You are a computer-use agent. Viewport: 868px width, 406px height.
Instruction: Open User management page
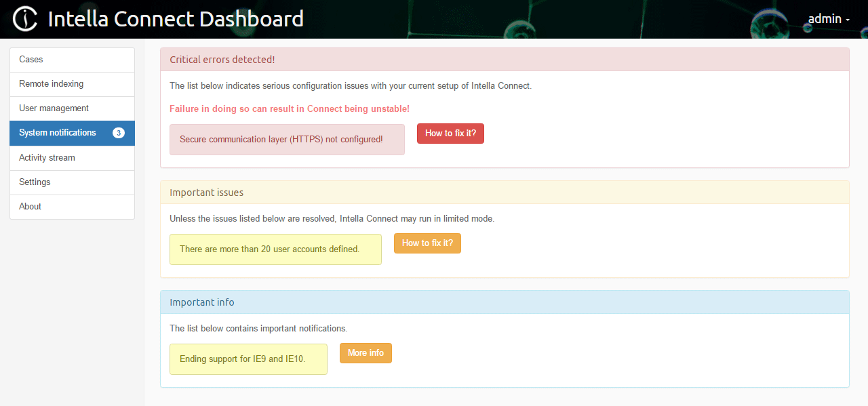[x=54, y=108]
